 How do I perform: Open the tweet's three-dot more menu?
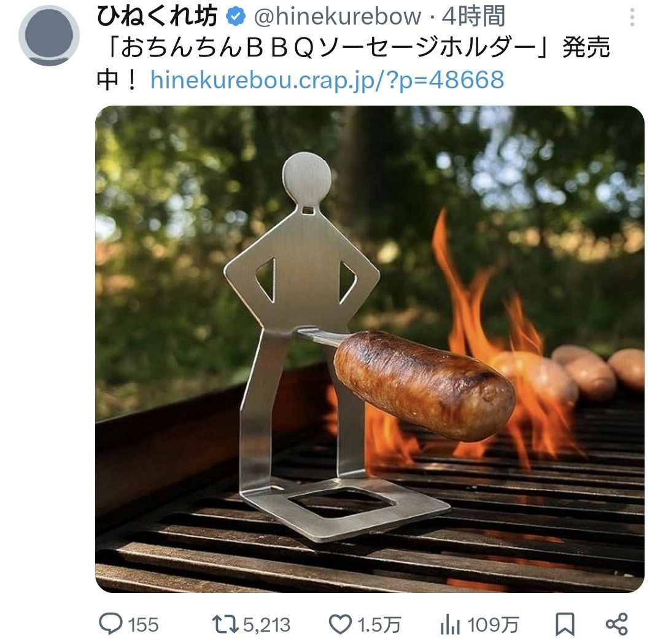click(x=632, y=18)
